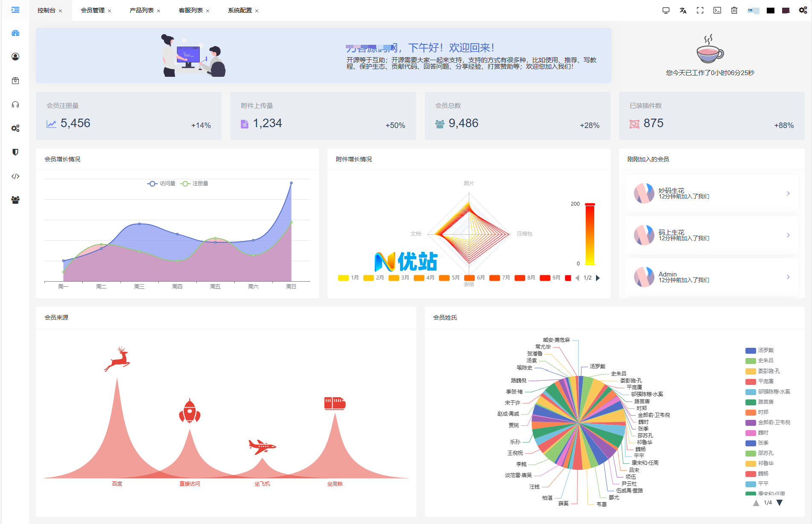812x524 pixels.
Task: Go to next page of radar month legend
Action: (598, 278)
